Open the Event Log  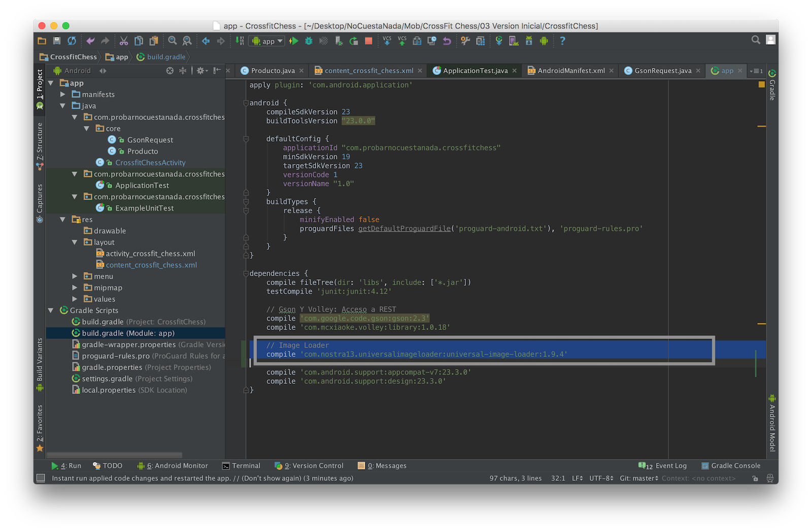662,465
